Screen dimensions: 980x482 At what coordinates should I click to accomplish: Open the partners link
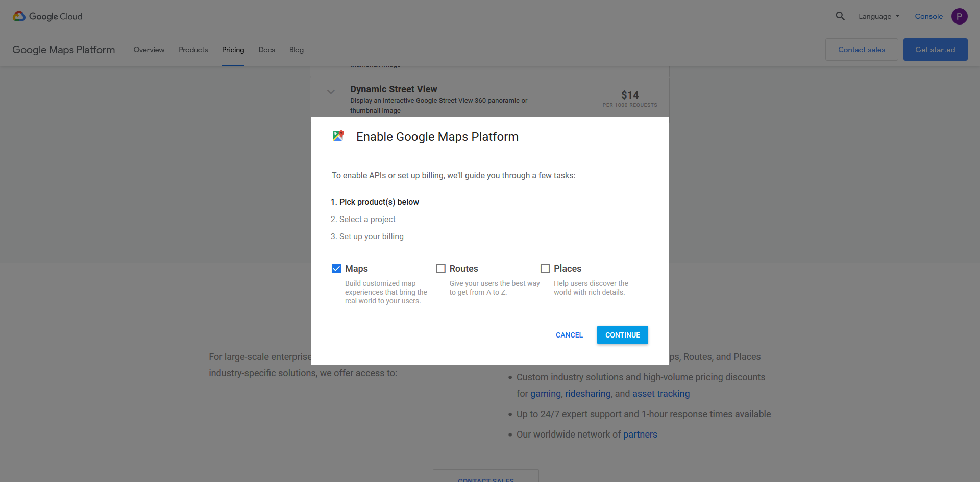pos(640,435)
